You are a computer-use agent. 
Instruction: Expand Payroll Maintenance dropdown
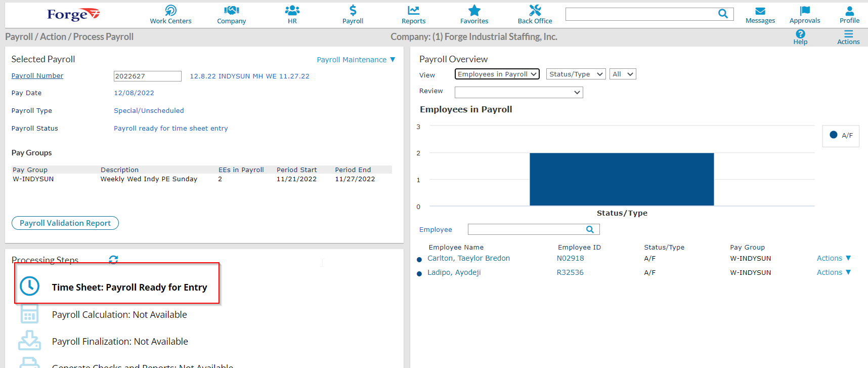click(x=356, y=60)
